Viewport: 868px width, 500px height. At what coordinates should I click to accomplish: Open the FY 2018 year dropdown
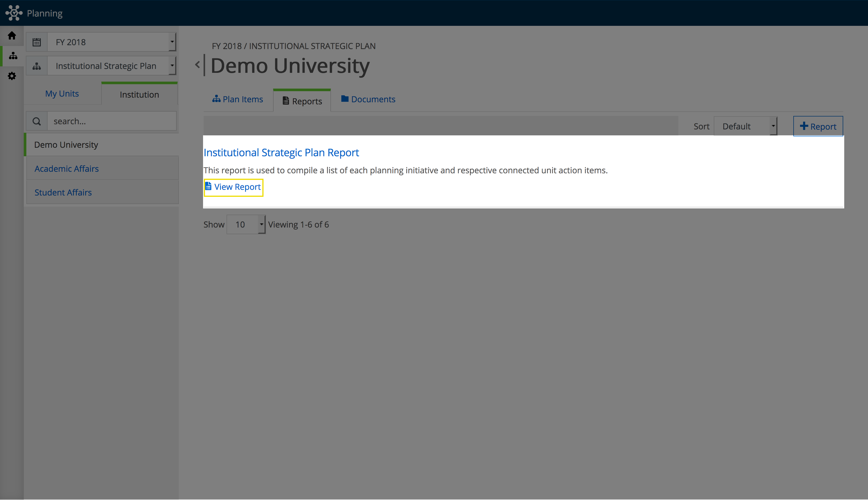[x=112, y=42]
